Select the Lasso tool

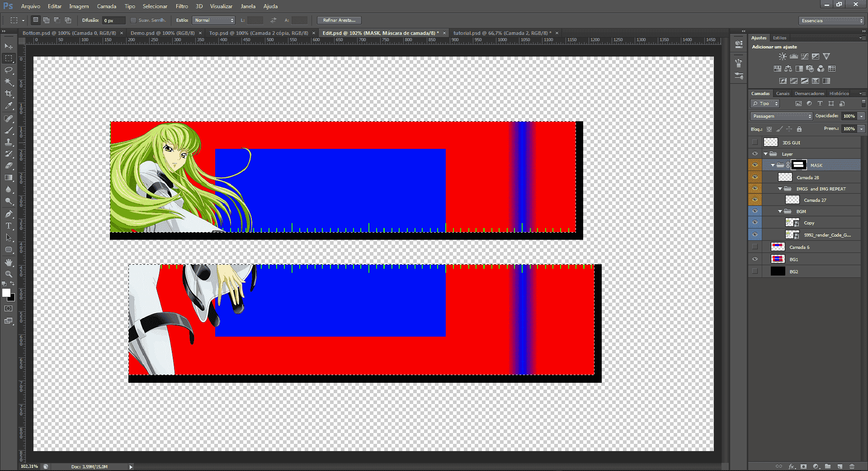9,70
